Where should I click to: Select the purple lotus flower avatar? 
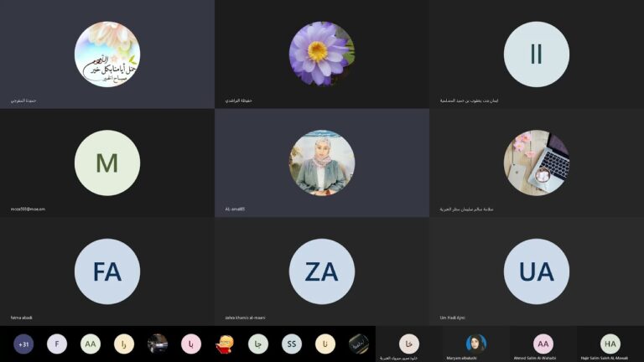322,54
